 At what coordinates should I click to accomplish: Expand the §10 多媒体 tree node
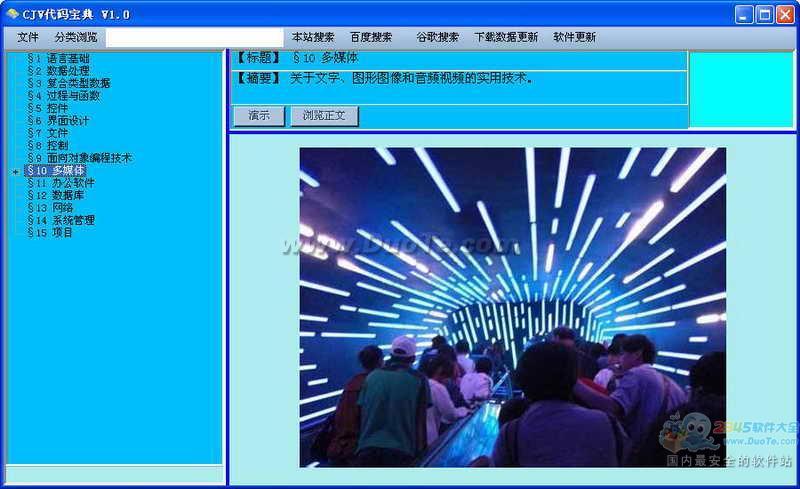pos(15,171)
